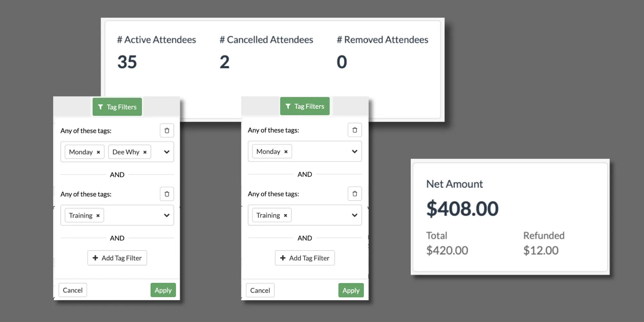Open the right Tag Filters button
This screenshot has width=644, height=322.
(x=305, y=106)
